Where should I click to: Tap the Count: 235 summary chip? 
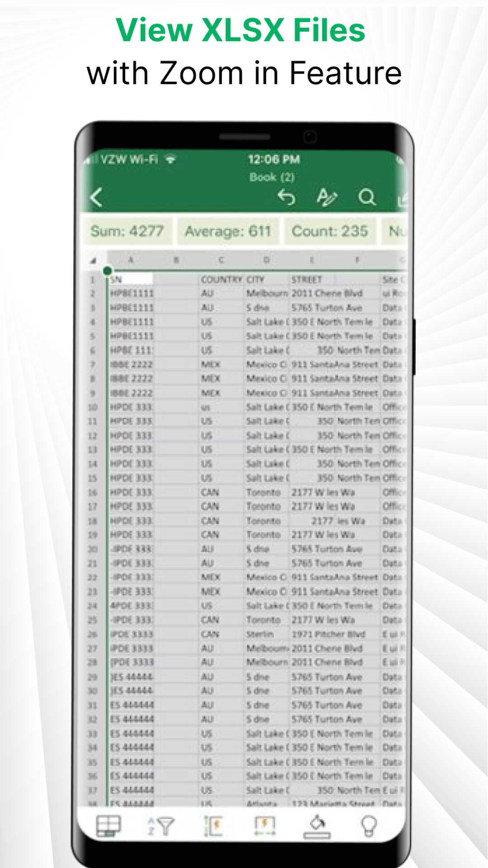[330, 231]
